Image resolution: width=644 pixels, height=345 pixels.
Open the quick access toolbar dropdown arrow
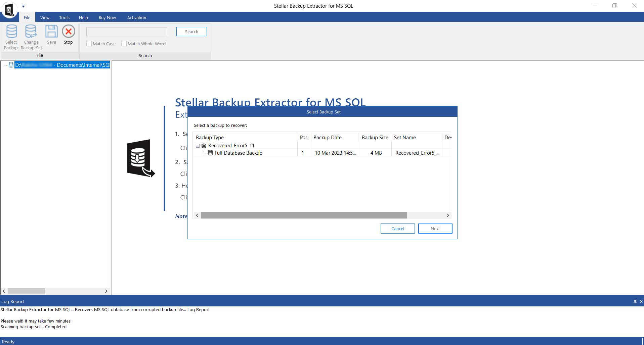23,6
